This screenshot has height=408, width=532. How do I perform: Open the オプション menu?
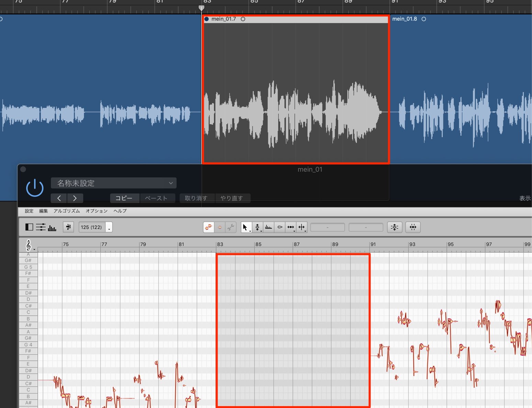(97, 211)
